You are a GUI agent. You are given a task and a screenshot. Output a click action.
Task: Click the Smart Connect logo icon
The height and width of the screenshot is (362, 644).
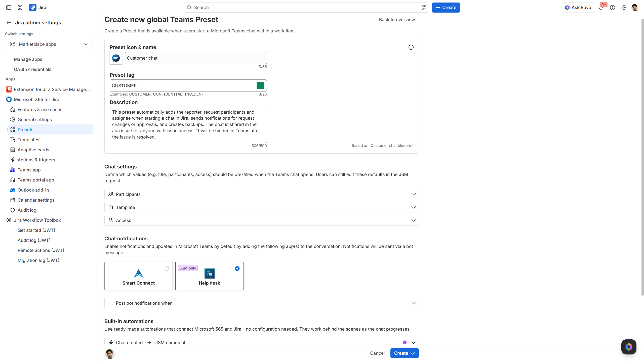pos(139,273)
